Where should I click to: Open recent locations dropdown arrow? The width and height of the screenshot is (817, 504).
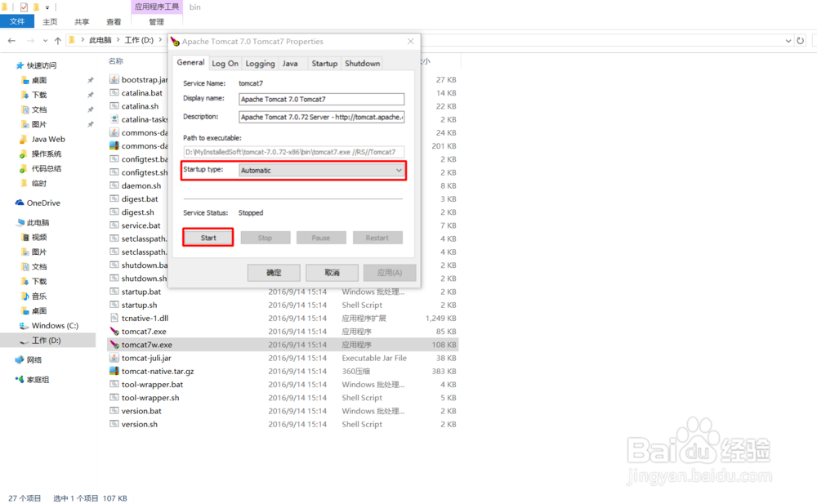(x=45, y=41)
